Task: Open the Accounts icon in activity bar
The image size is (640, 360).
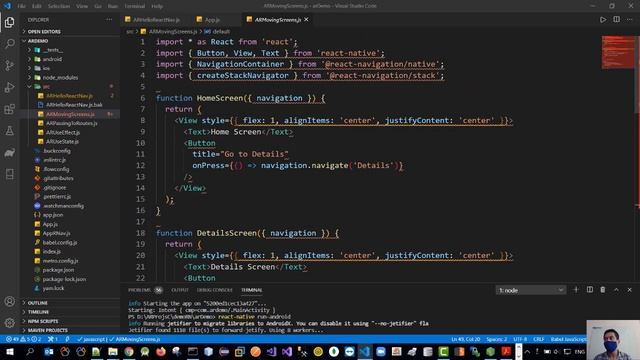Action: click(9, 302)
